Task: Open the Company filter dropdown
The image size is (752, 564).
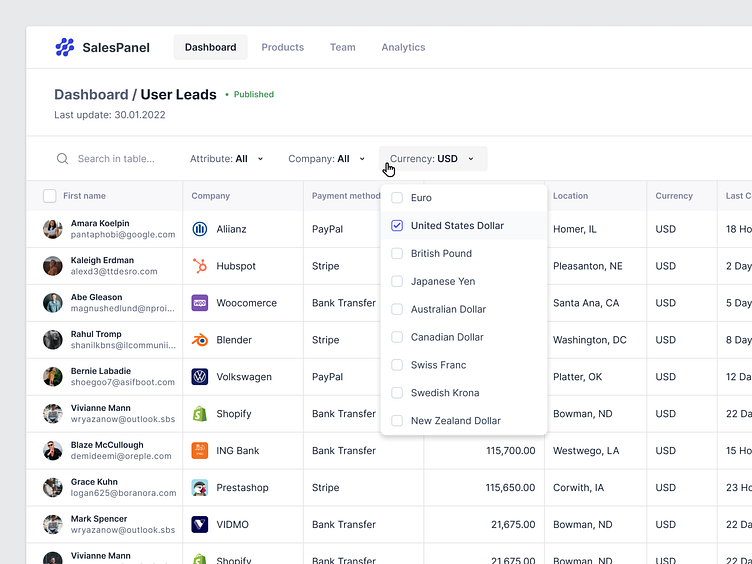Action: pos(326,159)
